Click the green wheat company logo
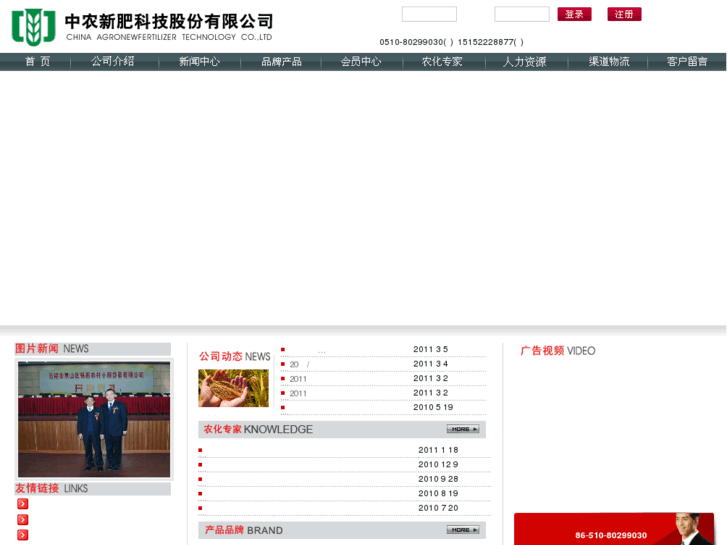This screenshot has width=727, height=545. [33, 27]
